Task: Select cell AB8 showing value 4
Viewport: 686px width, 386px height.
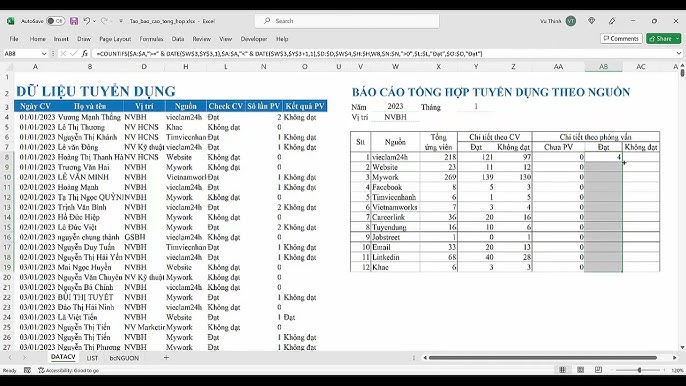Action: point(603,157)
